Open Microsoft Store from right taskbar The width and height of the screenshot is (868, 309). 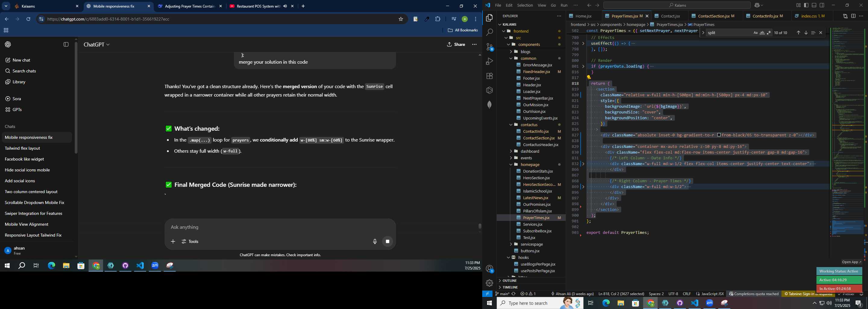point(636,303)
